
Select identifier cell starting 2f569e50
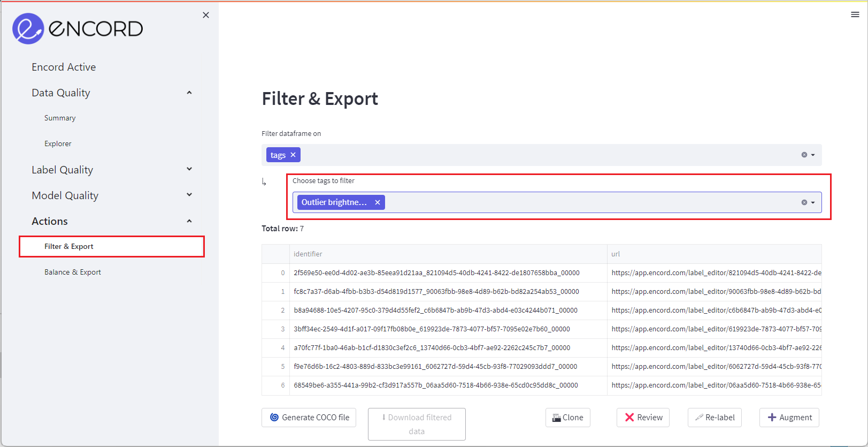pyautogui.click(x=448, y=273)
